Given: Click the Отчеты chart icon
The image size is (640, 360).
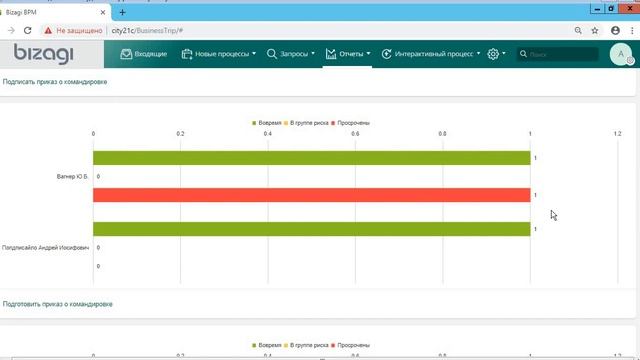Looking at the screenshot, I should 331,54.
